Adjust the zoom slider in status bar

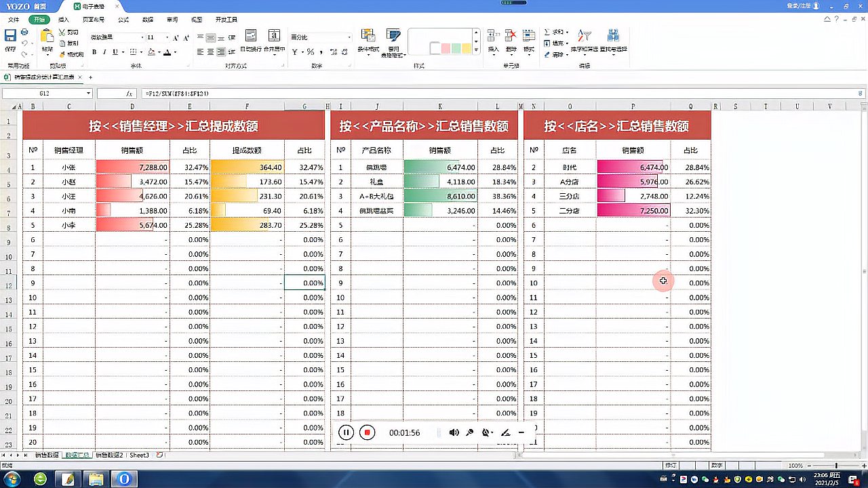click(x=835, y=466)
